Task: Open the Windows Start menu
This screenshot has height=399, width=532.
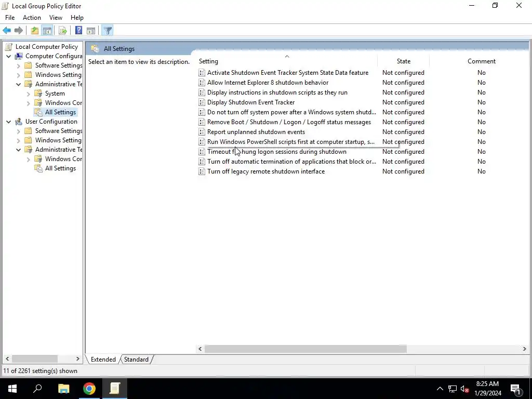Action: 12,389
